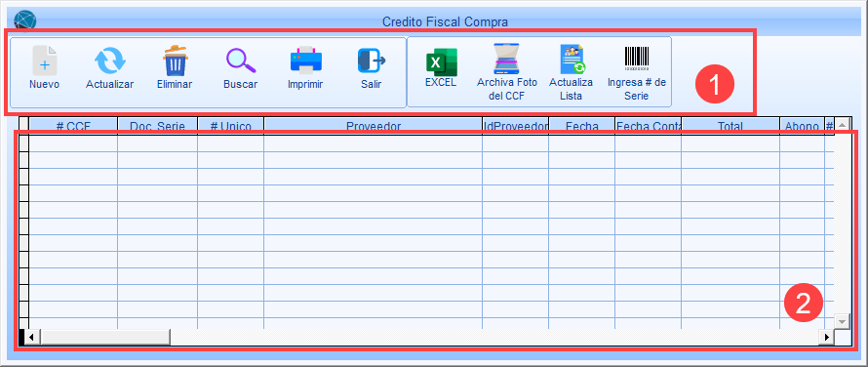
Task: Select the Fecha column header
Action: (582, 126)
